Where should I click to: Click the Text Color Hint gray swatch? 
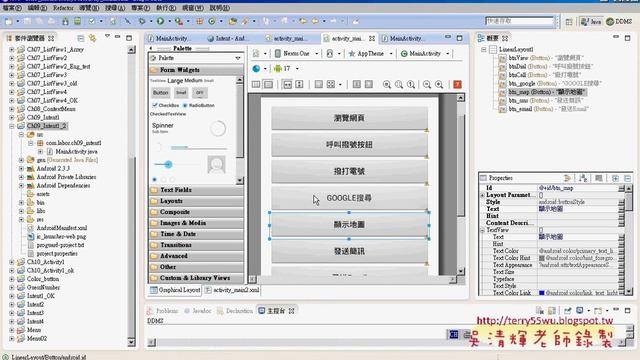542,258
